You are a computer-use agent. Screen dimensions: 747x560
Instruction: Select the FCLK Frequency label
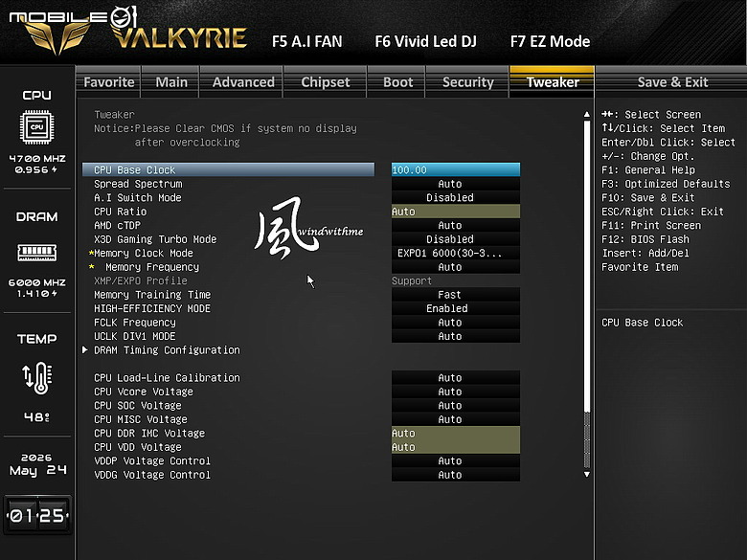(x=135, y=323)
